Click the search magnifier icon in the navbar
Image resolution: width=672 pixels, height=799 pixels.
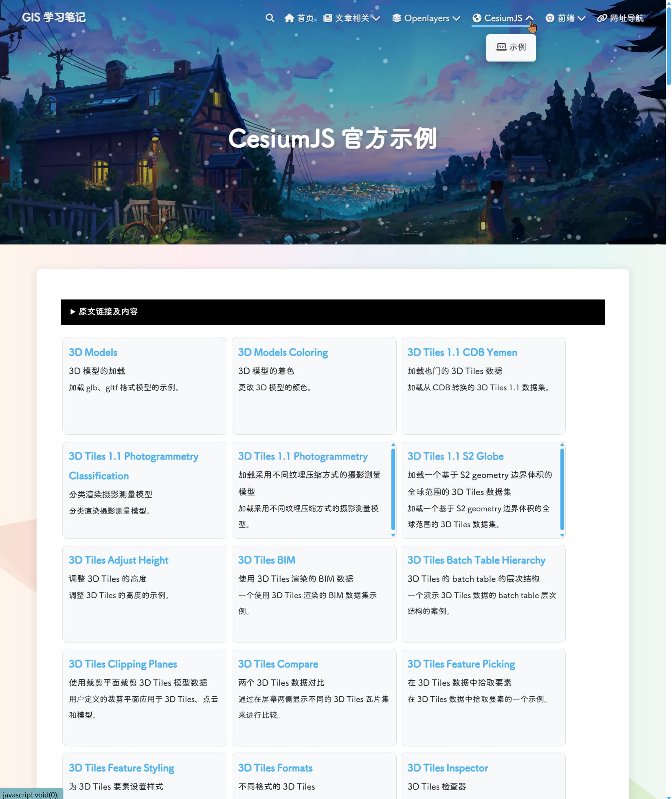tap(270, 18)
